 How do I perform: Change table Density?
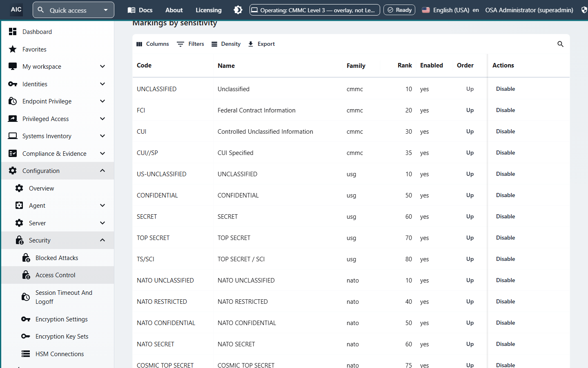[226, 44]
